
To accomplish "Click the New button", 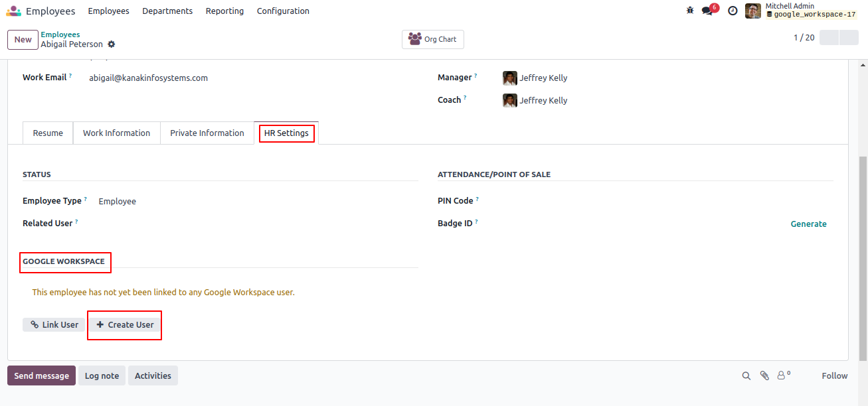I will 23,40.
